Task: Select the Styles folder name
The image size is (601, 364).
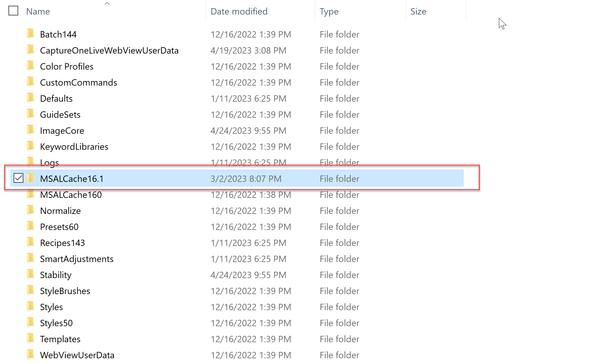Action: point(51,307)
